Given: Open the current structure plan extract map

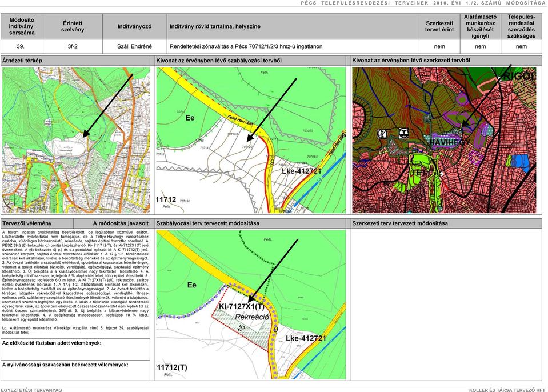Looking at the screenshot, I should point(444,140).
